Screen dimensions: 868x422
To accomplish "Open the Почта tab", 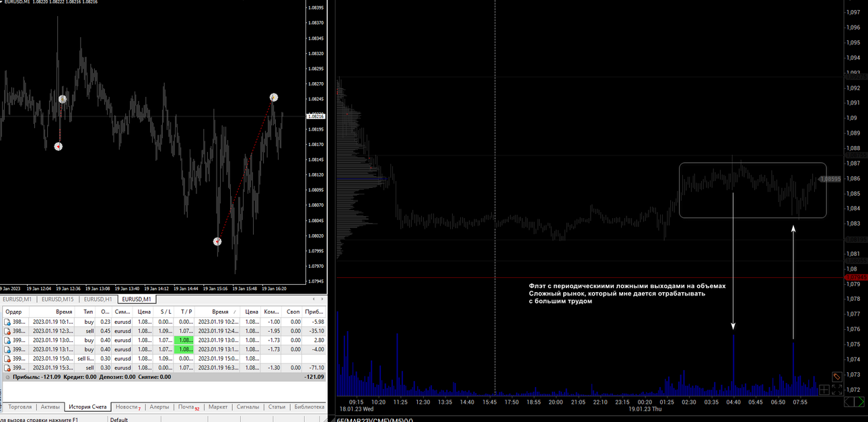I will pyautogui.click(x=188, y=407).
